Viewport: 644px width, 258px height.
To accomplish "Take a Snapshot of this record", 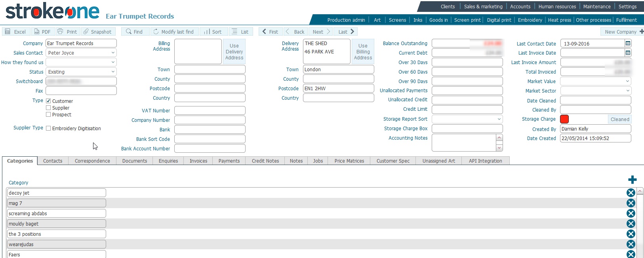I will click(86, 32).
